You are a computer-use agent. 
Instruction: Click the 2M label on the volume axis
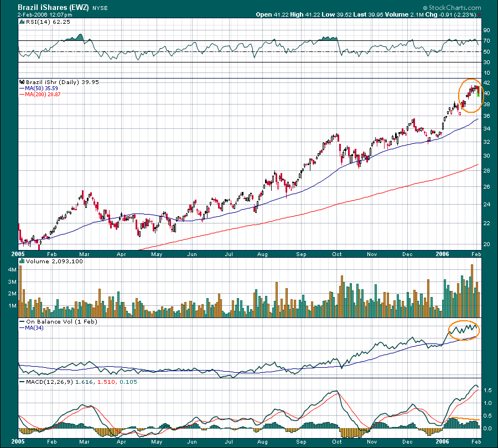12,294
